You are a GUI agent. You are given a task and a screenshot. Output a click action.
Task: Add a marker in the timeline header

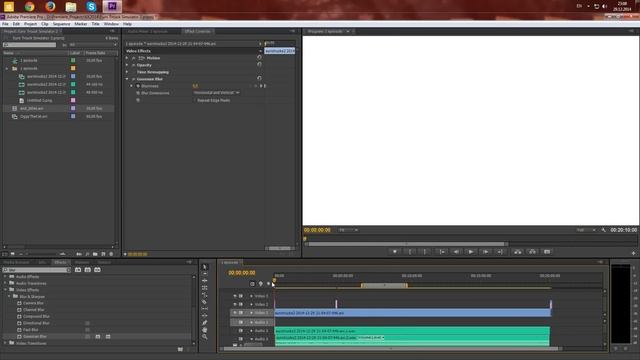(x=260, y=284)
